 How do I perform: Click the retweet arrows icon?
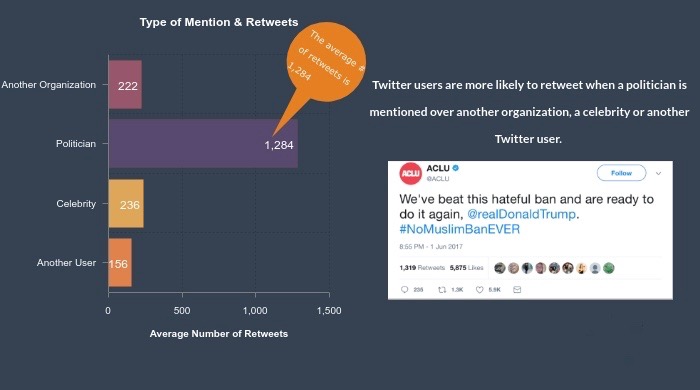(442, 290)
